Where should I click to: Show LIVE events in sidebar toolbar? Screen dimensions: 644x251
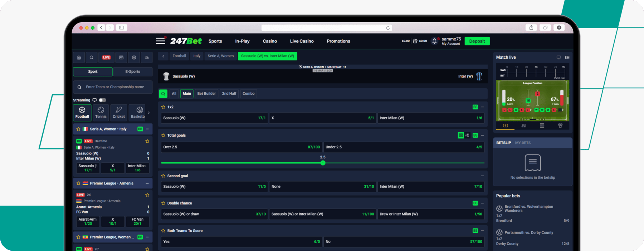click(106, 58)
